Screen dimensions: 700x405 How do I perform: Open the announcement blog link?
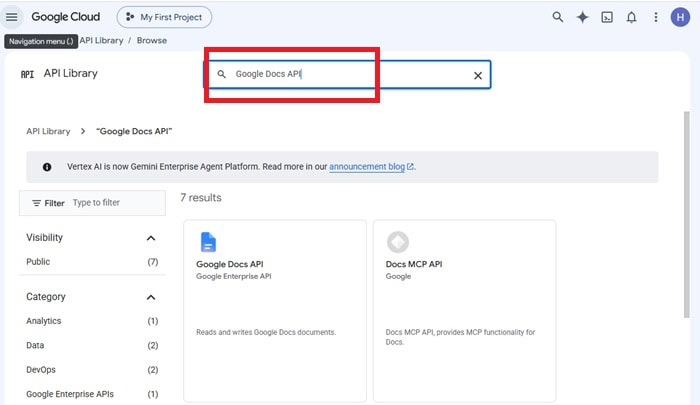point(371,167)
